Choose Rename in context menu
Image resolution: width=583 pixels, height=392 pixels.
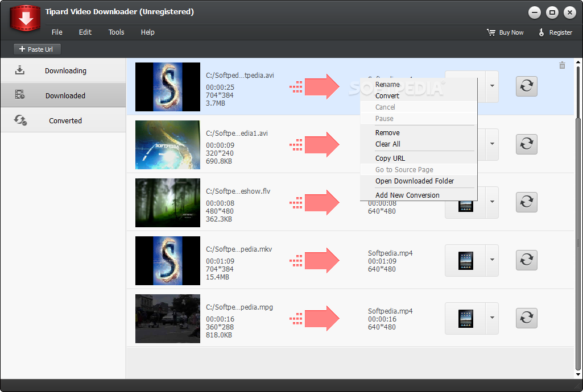(419, 84)
